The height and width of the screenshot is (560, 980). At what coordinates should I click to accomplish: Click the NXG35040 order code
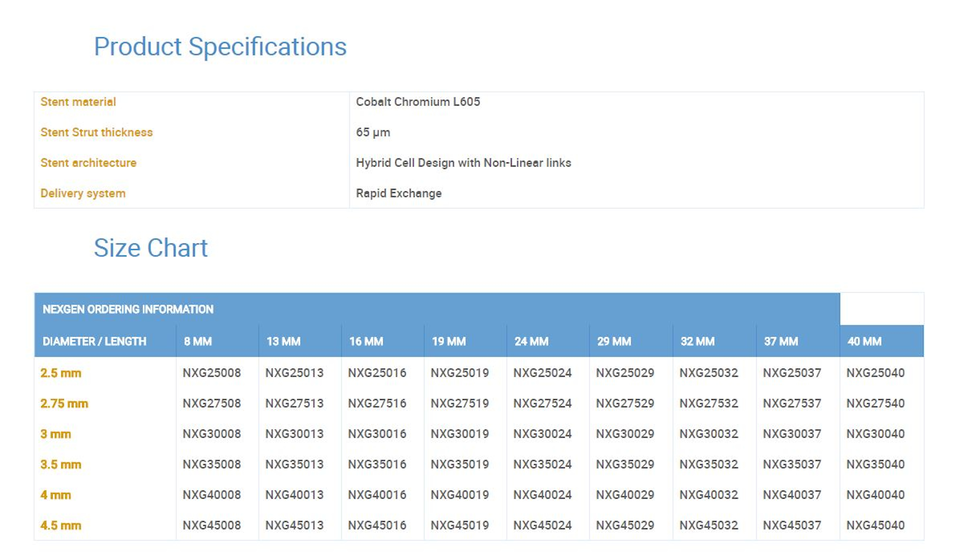coord(875,464)
